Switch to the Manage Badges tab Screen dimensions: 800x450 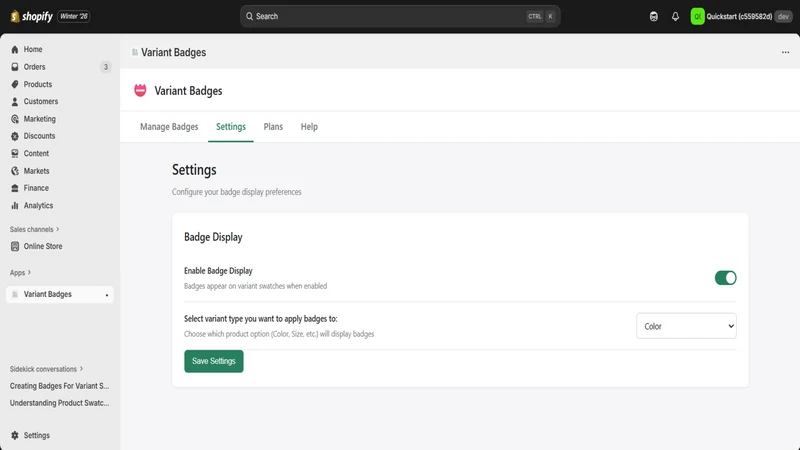169,127
